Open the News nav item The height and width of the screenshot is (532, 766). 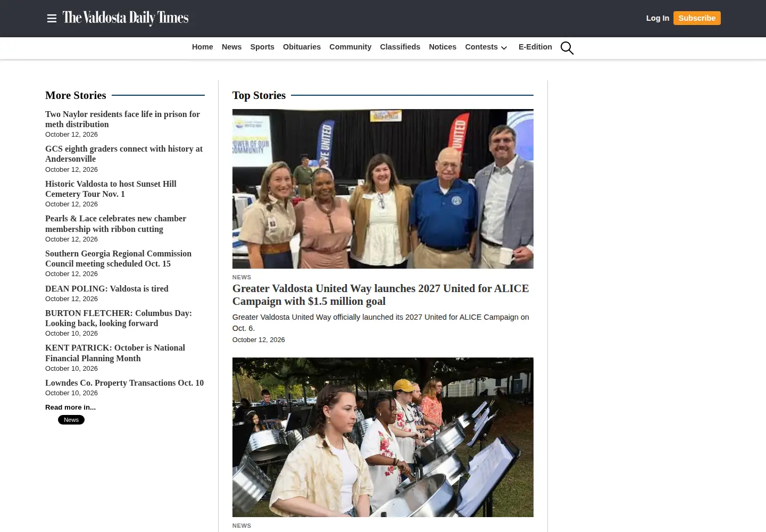click(231, 47)
